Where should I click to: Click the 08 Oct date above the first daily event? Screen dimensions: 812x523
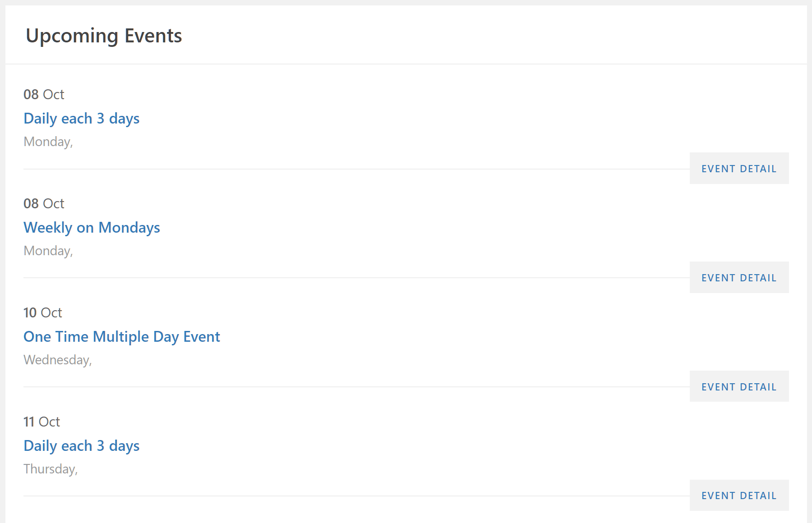pos(44,95)
